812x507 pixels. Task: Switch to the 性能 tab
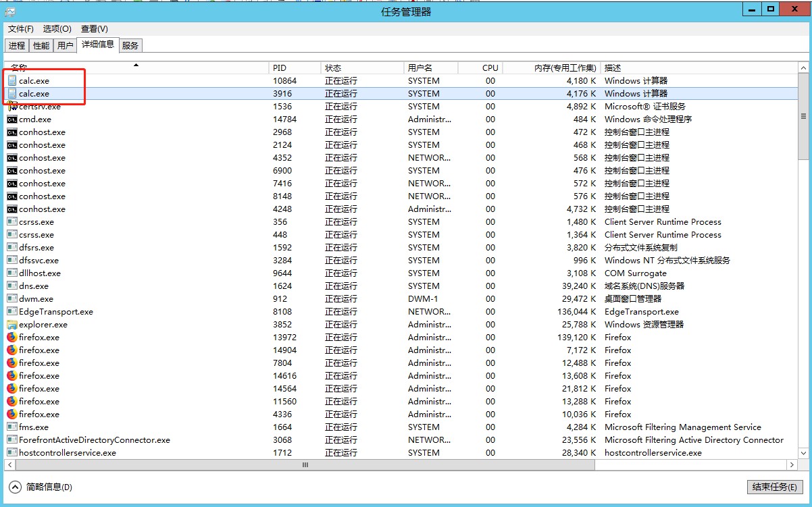pos(41,45)
